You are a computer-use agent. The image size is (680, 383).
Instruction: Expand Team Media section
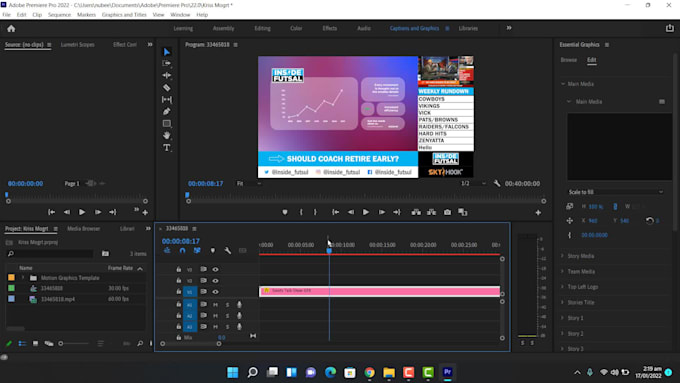(562, 272)
